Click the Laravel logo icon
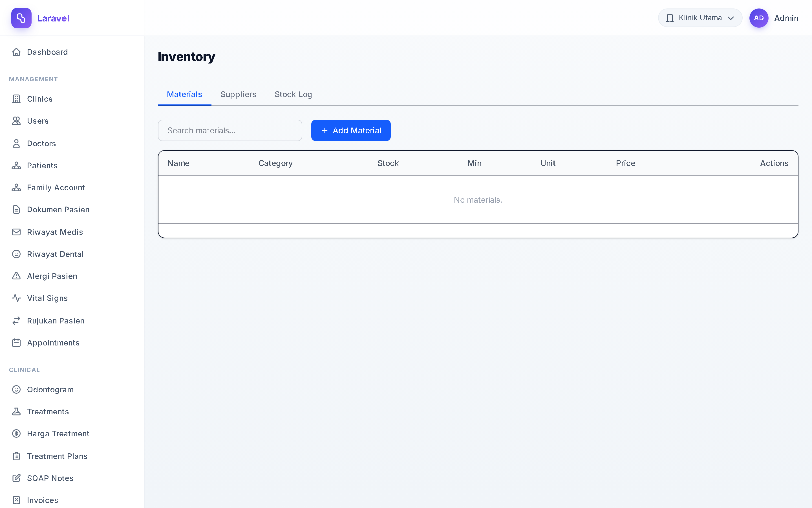 21,18
